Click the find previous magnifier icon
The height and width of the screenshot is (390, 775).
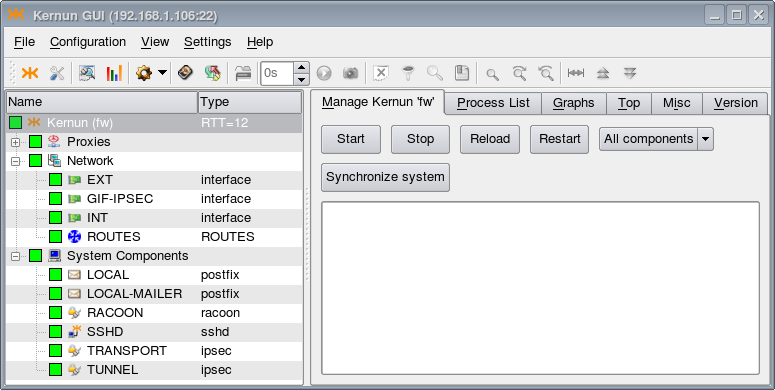(x=546, y=73)
